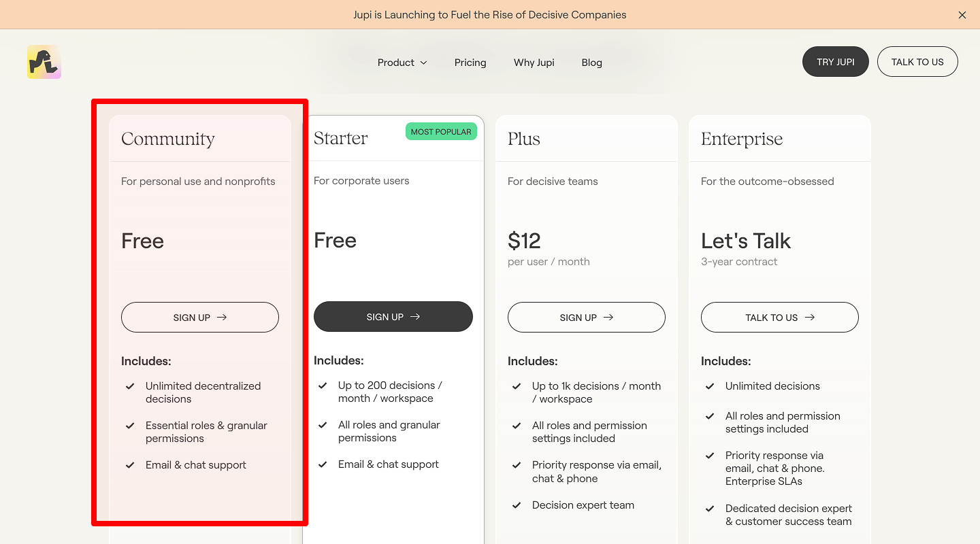Viewport: 980px width, 544px height.
Task: Click the arrow icon in Plus's Sign Up button
Action: 608,317
